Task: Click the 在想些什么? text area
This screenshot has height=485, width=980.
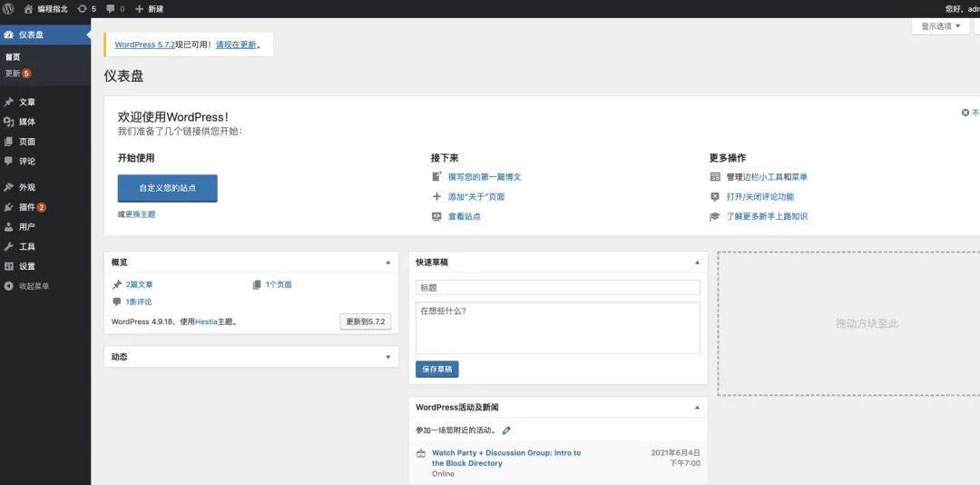Action: point(557,328)
